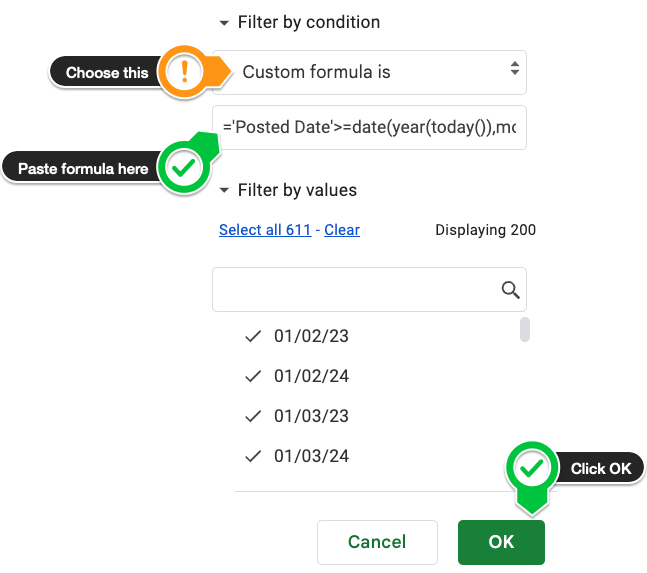Screen dimensions: 647x573
Task: Click green checkmark badge beside Click OK
Action: (532, 468)
